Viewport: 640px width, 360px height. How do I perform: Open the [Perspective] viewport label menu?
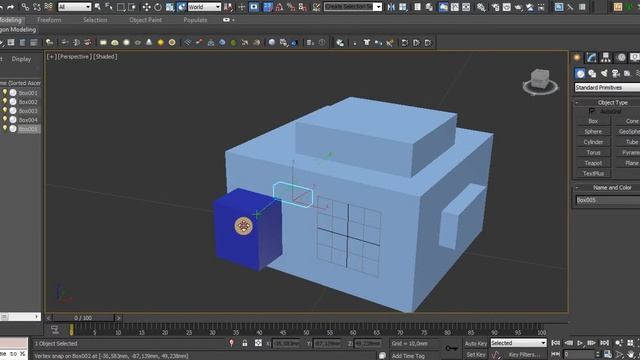(x=74, y=57)
